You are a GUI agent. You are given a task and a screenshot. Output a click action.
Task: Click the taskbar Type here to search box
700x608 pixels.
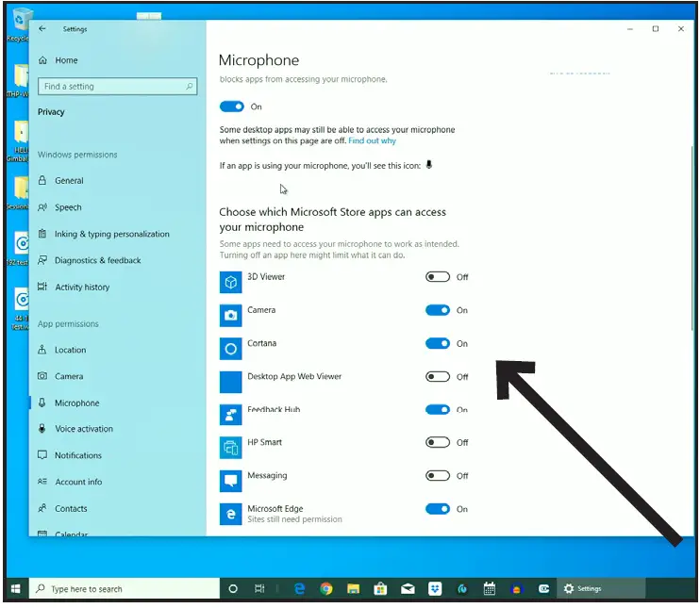click(125, 589)
